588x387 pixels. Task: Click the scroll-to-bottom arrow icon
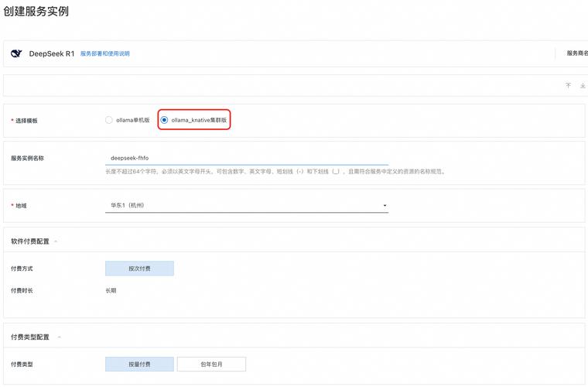pos(583,85)
